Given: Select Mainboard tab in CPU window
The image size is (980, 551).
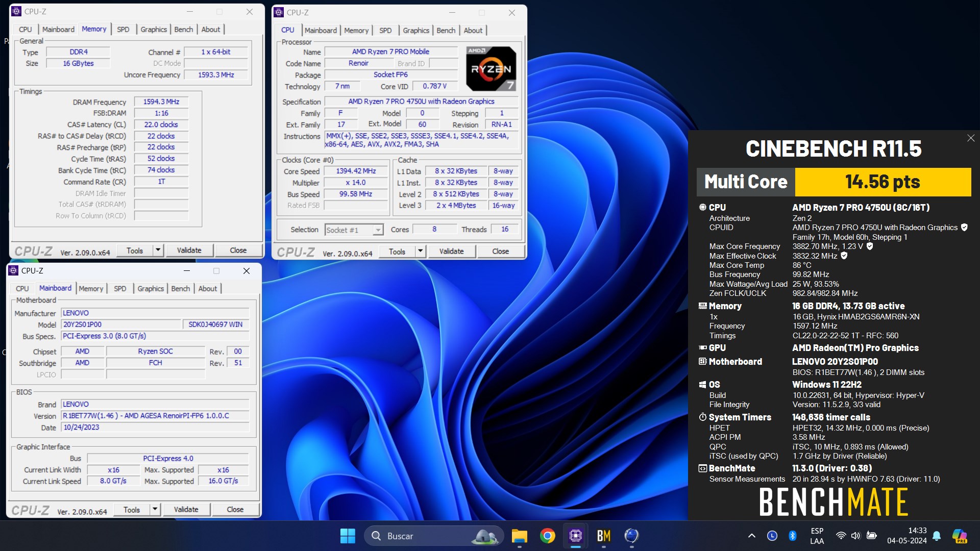Looking at the screenshot, I should 321,30.
